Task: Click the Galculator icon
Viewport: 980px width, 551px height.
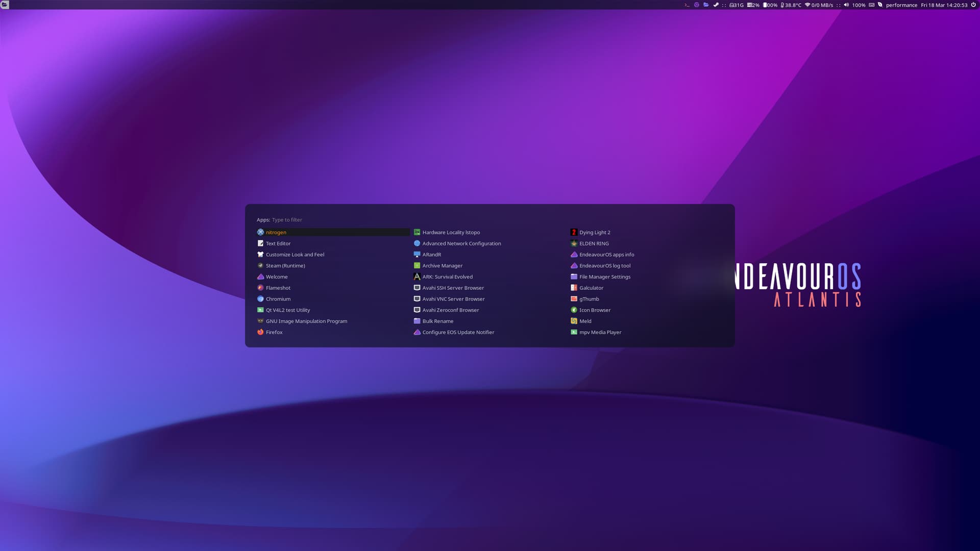Action: coord(574,288)
